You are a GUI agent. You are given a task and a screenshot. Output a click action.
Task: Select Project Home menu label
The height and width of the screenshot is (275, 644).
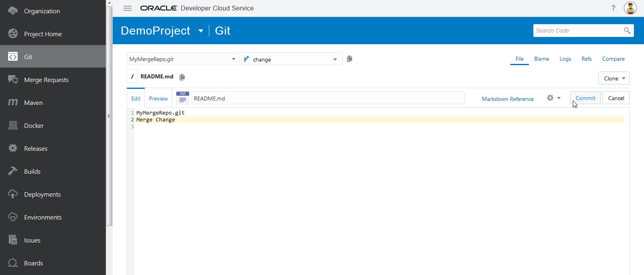[x=43, y=34]
